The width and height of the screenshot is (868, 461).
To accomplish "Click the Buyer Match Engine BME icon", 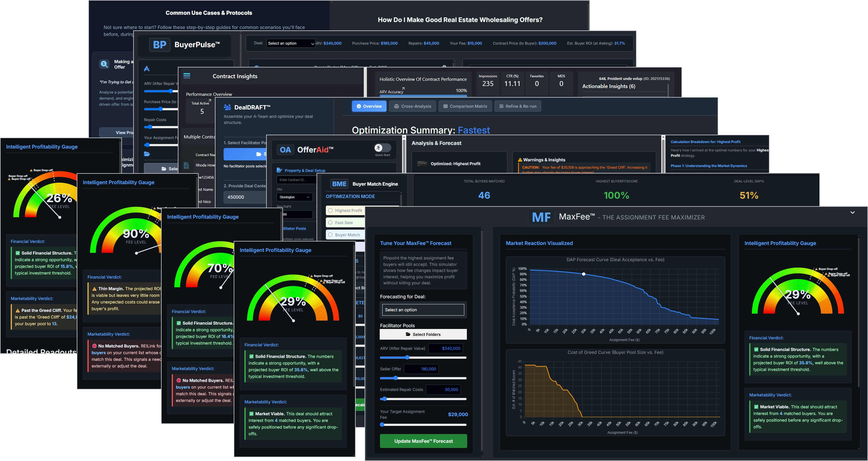I will tap(339, 184).
